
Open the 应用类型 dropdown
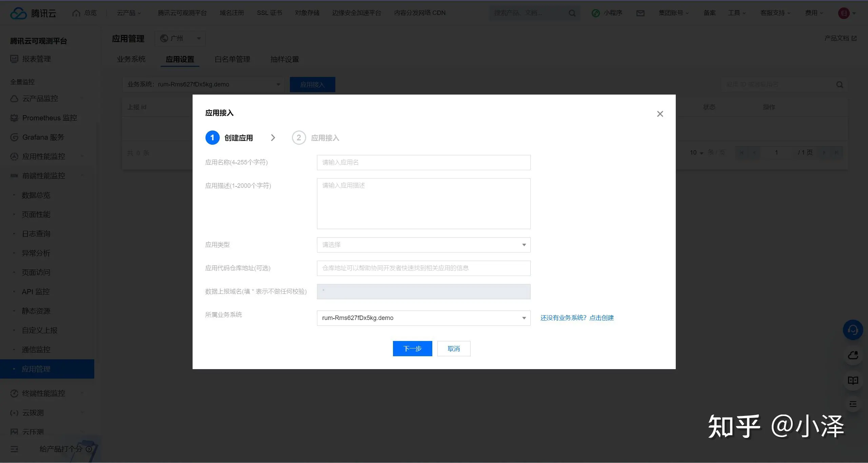pyautogui.click(x=423, y=245)
